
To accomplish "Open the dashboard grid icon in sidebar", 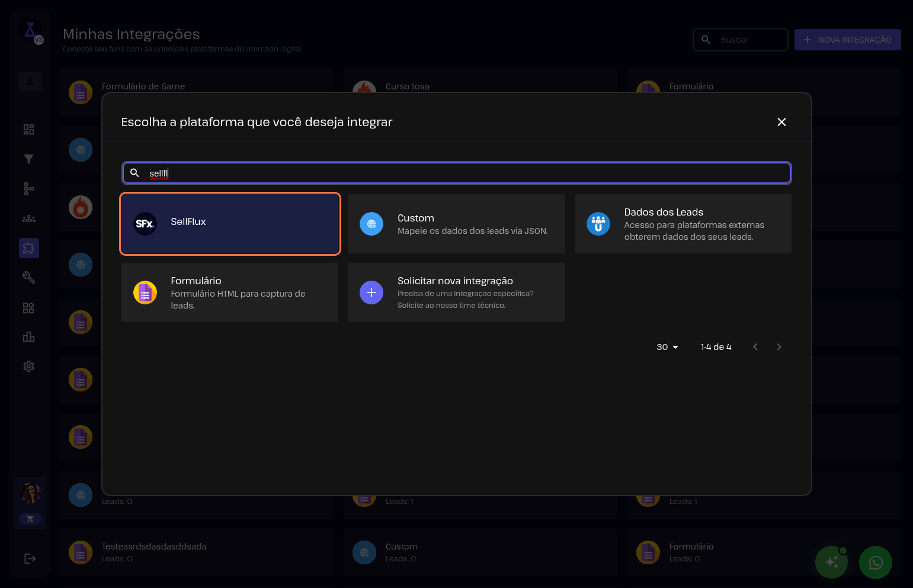I will click(28, 129).
